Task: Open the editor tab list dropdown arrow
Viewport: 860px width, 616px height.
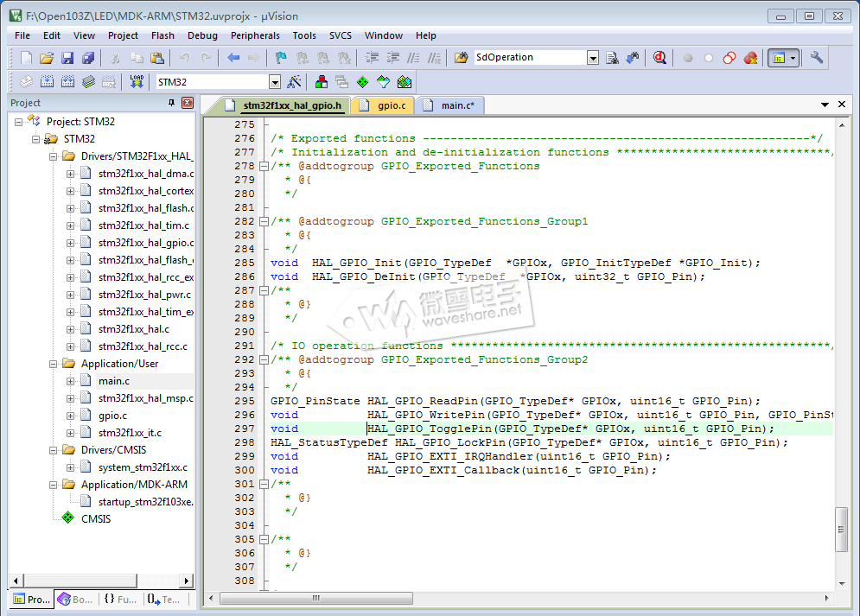Action: (825, 105)
